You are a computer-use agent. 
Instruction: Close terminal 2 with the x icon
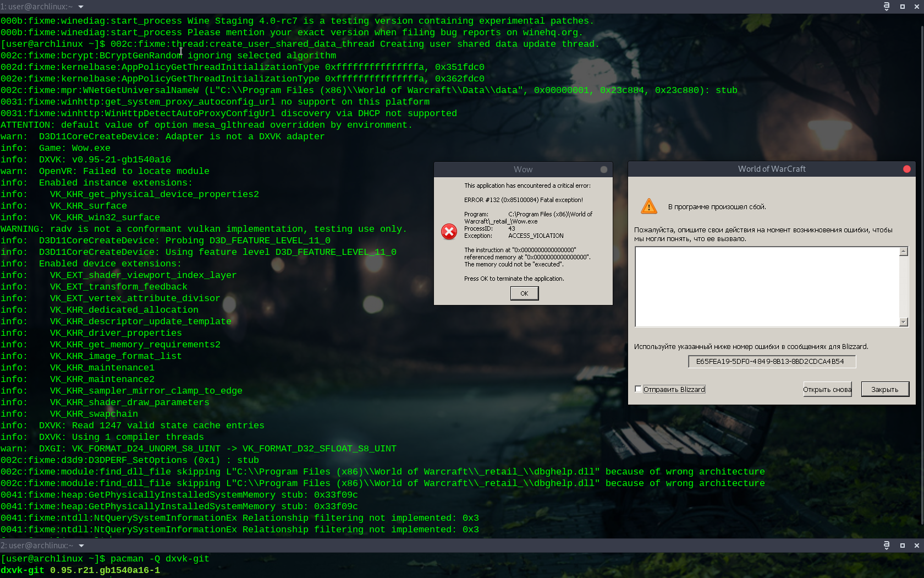[917, 546]
